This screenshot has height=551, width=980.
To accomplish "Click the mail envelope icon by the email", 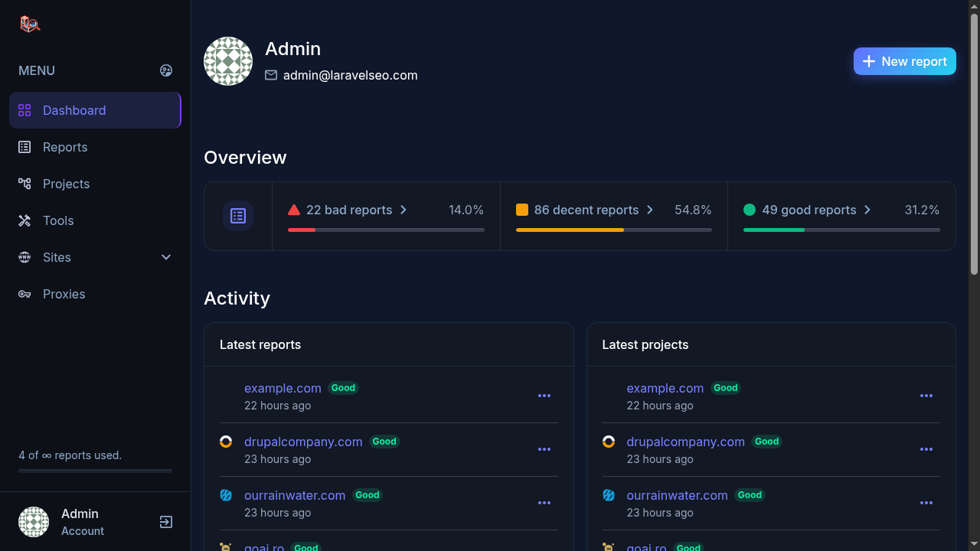I will 271,75.
